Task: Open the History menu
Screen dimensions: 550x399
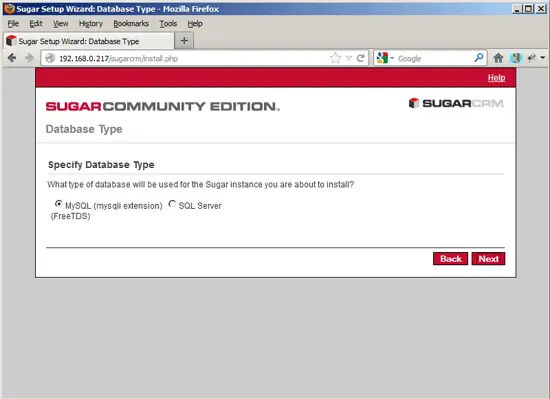Action: pyautogui.click(x=90, y=23)
